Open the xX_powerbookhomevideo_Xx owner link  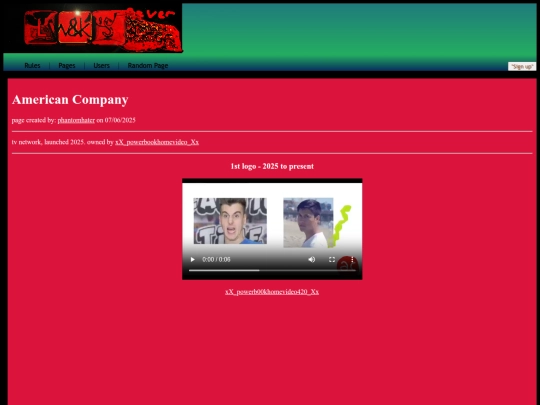click(157, 142)
